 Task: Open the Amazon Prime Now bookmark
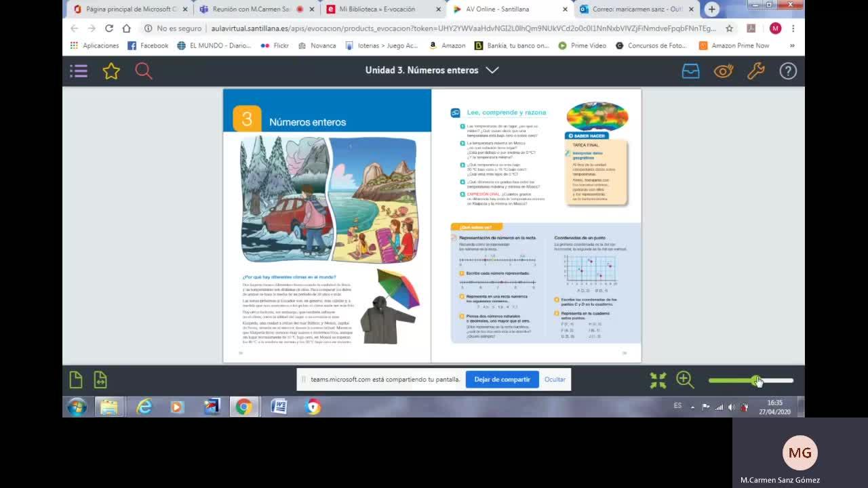pos(734,45)
